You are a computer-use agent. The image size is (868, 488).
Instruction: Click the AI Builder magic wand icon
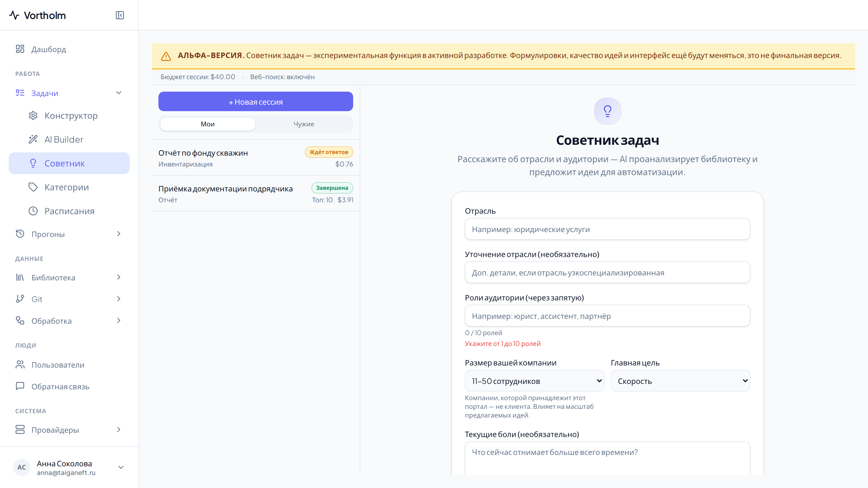(33, 139)
